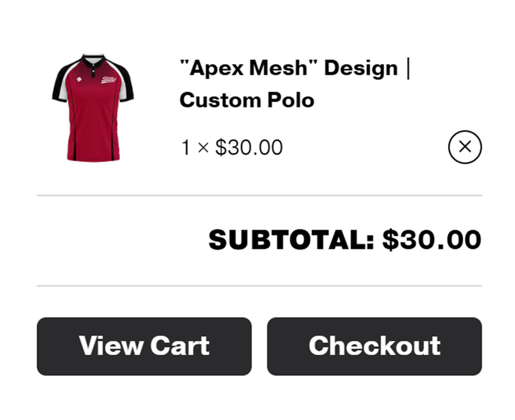This screenshot has height=420, width=515.
Task: Click the "1 × $30.00" quantity line
Action: 232,148
